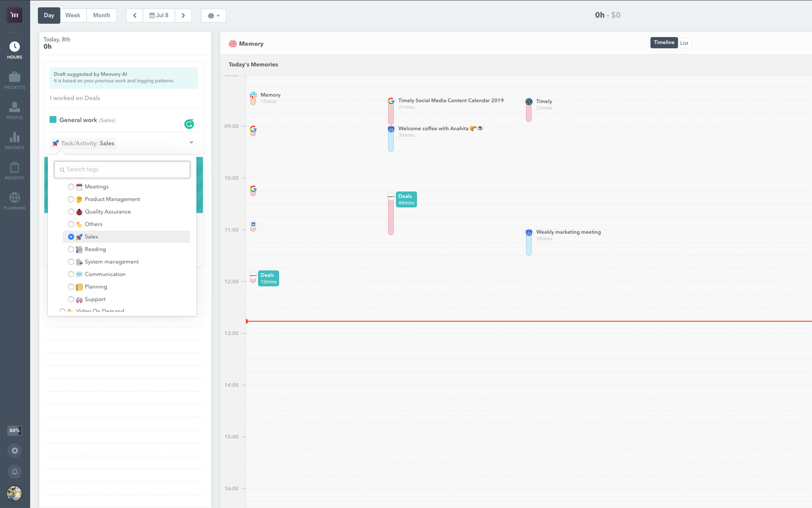The height and width of the screenshot is (508, 812).
Task: Open the Planning section
Action: [x=14, y=202]
